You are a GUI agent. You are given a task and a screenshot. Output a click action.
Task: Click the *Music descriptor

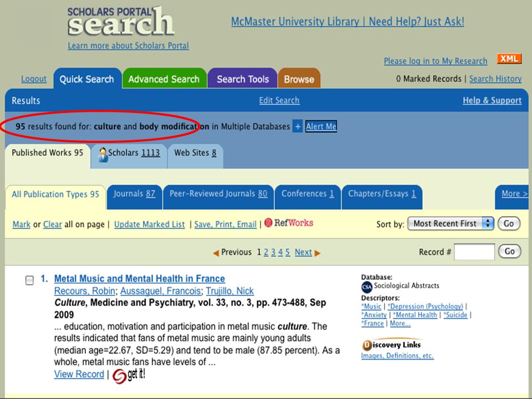[371, 306]
